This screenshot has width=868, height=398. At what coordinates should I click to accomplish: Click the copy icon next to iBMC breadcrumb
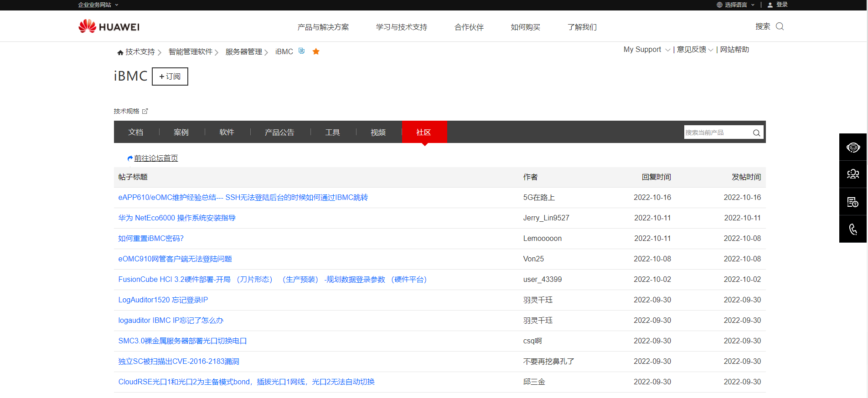301,51
